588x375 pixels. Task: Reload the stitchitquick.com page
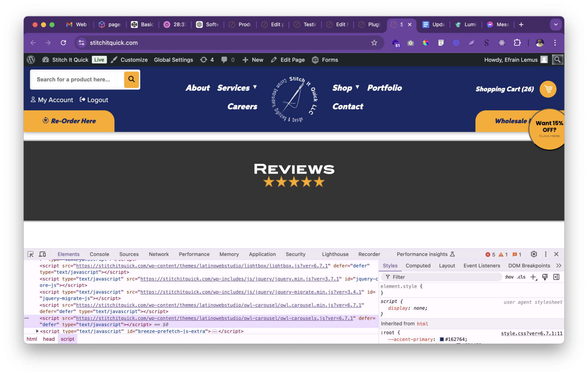pyautogui.click(x=63, y=43)
